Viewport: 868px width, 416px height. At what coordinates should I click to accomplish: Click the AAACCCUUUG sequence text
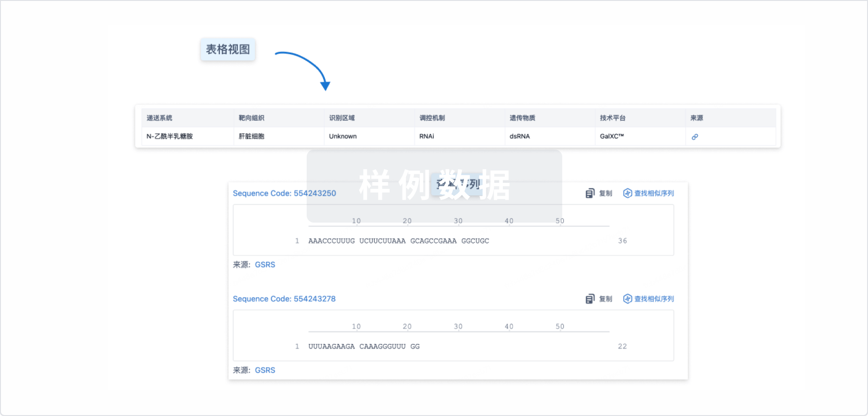click(331, 241)
